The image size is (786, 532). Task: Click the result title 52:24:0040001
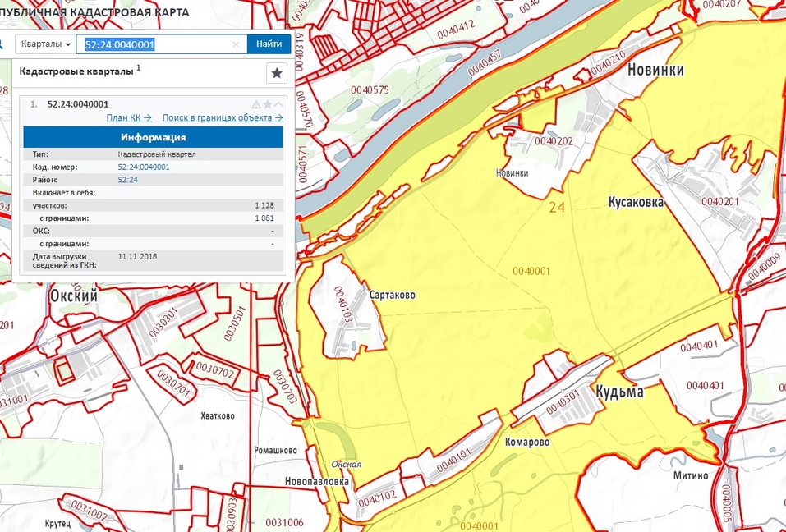78,104
